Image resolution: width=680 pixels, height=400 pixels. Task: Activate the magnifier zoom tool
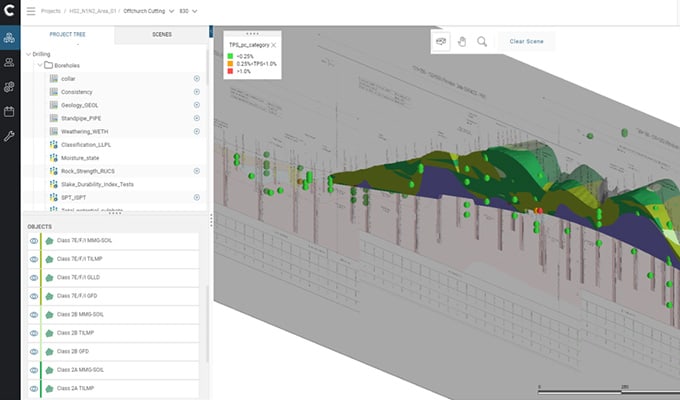[482, 41]
